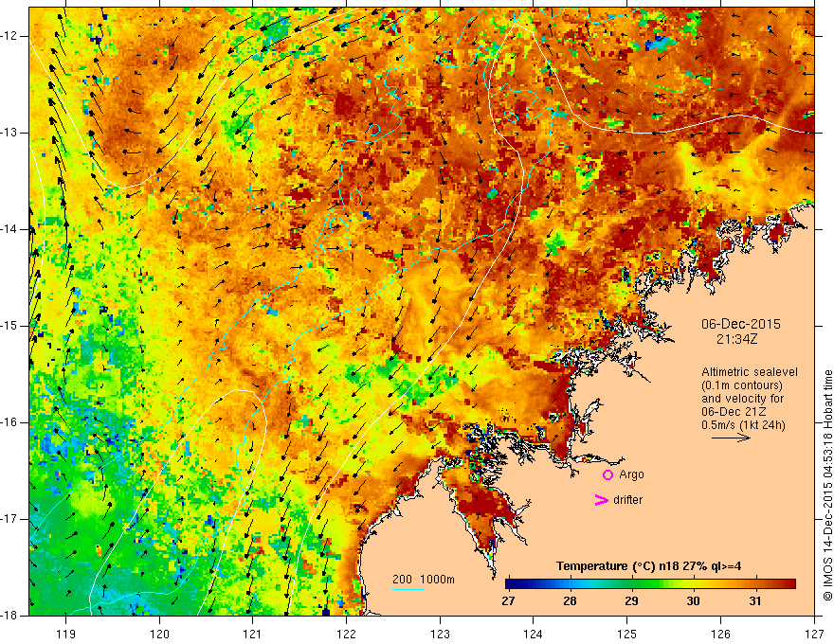Click the latitude axis label '-13'
Viewport: 834px width, 644px height.
point(9,133)
